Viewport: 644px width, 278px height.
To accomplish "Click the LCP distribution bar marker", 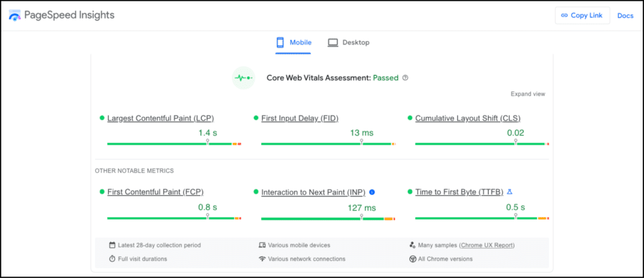I will click(x=208, y=142).
